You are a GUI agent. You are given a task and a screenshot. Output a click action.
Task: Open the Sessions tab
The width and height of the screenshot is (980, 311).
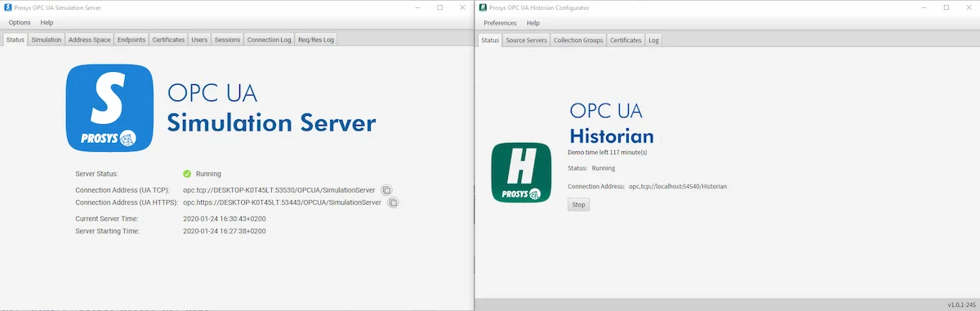tap(227, 39)
